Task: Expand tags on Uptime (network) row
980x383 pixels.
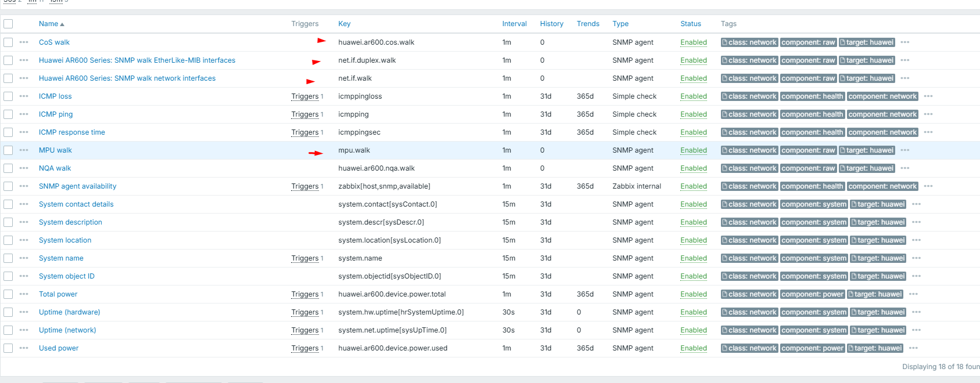Action: [916, 330]
